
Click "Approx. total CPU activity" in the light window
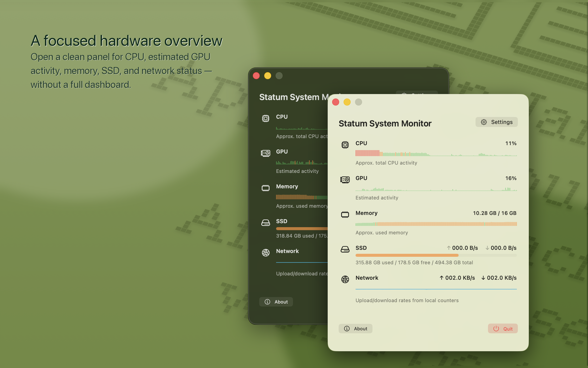click(386, 163)
